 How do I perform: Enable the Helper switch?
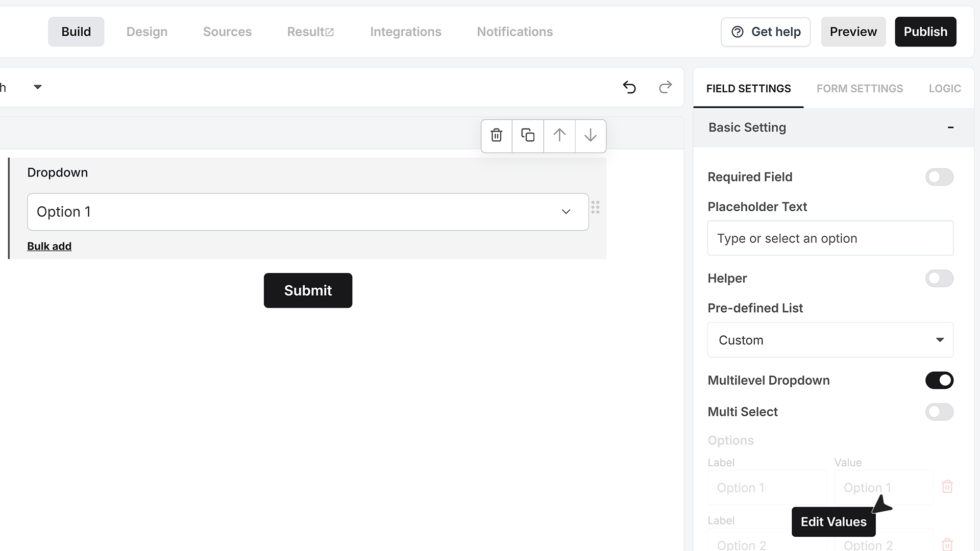coord(939,279)
